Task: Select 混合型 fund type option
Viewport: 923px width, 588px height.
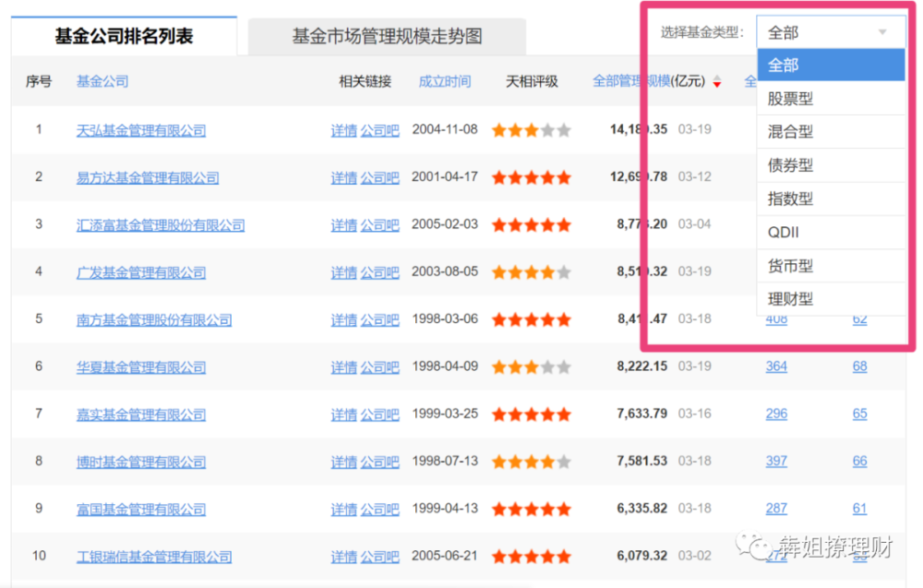Action: 831,132
